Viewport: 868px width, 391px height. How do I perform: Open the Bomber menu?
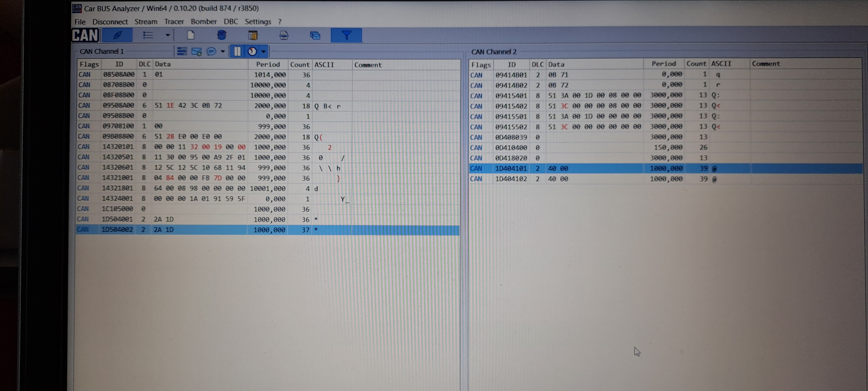[204, 22]
